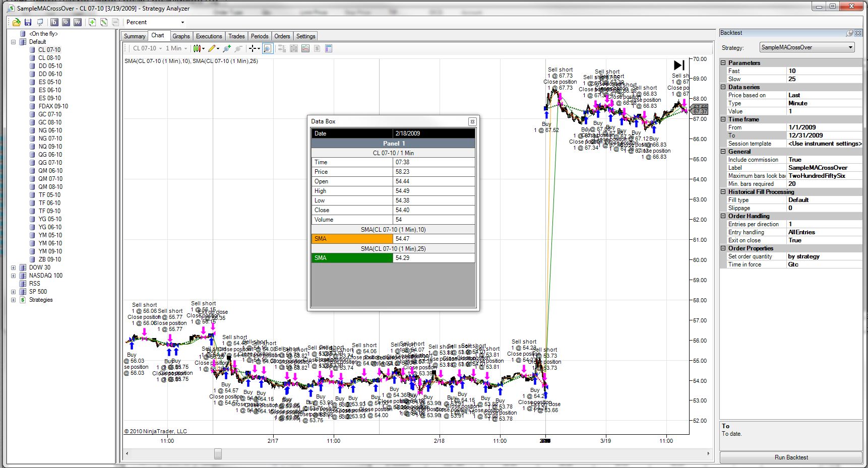Click the Run Backtest button

pos(791,457)
